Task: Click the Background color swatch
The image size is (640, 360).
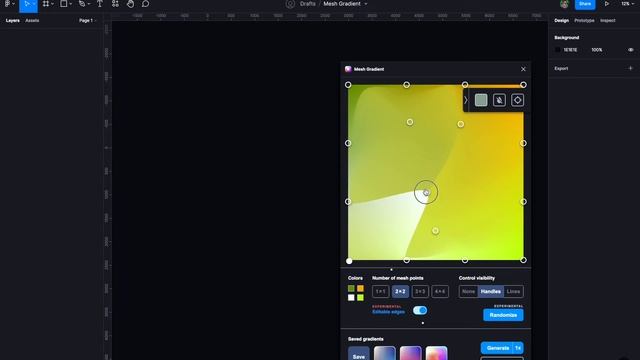Action: point(558,50)
